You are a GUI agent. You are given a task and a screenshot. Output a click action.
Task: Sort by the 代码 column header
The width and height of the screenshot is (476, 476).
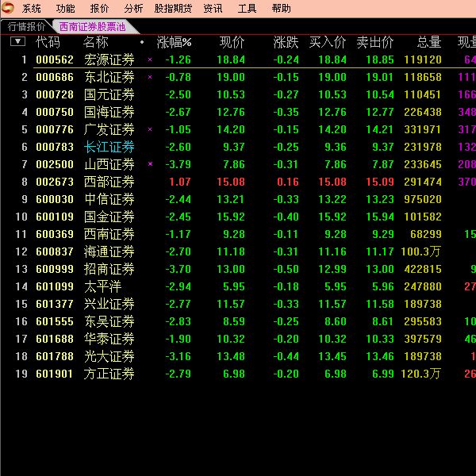(x=48, y=42)
